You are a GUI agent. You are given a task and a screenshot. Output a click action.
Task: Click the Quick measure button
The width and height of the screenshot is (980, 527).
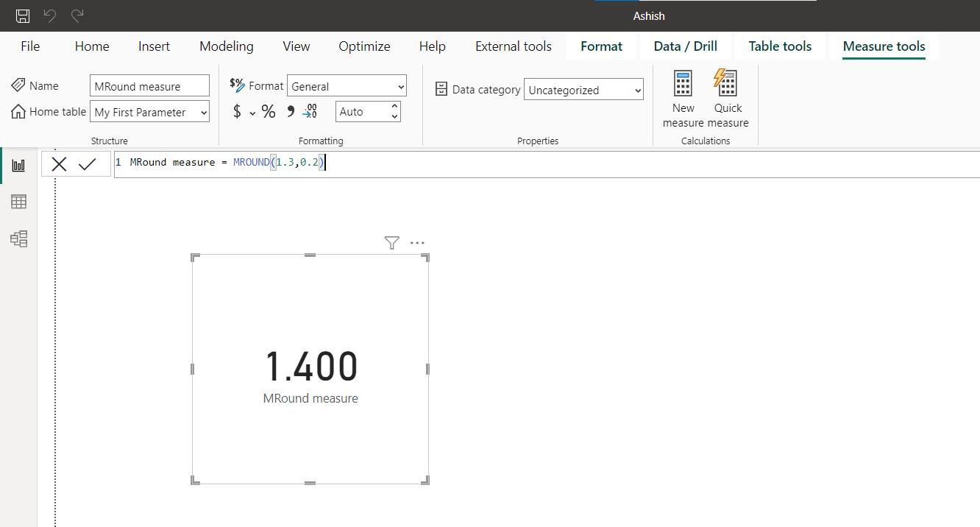tap(727, 99)
